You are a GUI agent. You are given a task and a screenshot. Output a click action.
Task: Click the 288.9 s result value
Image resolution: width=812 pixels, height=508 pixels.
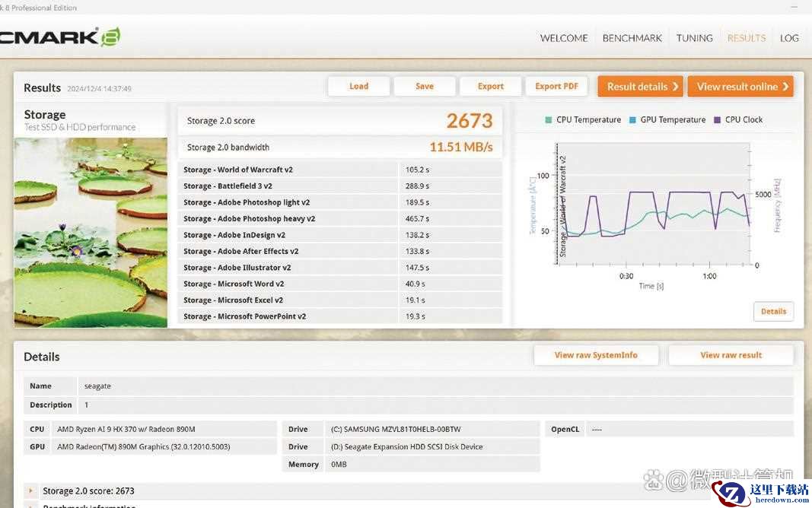click(417, 186)
